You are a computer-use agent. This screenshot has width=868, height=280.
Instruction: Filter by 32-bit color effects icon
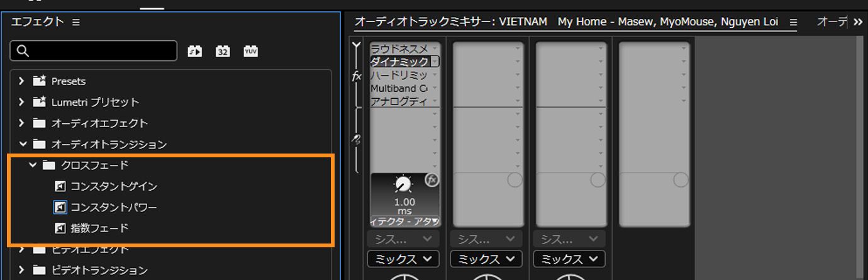[x=223, y=52]
